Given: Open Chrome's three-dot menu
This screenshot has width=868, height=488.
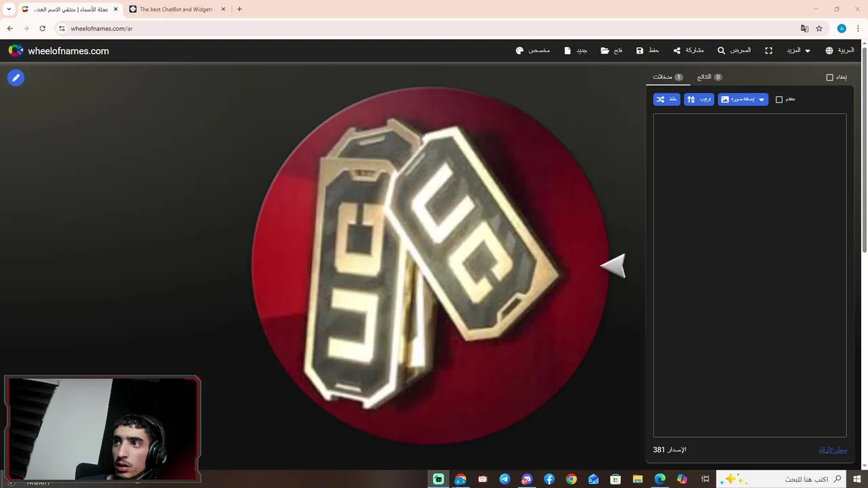Looking at the screenshot, I should point(858,28).
